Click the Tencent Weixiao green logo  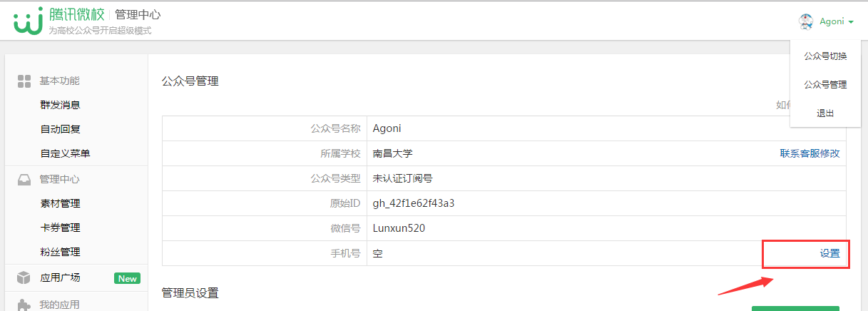(x=27, y=21)
